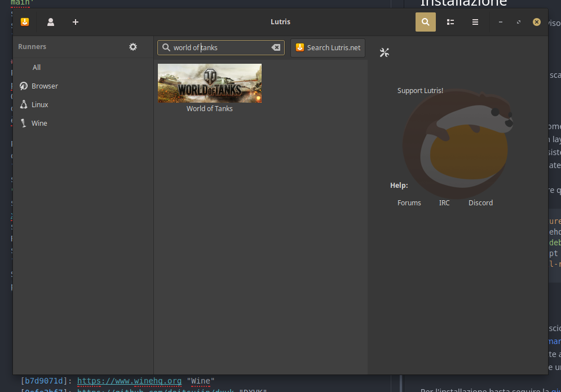561x392 pixels.
Task: Open the Lutris hamburger menu
Action: (475, 22)
